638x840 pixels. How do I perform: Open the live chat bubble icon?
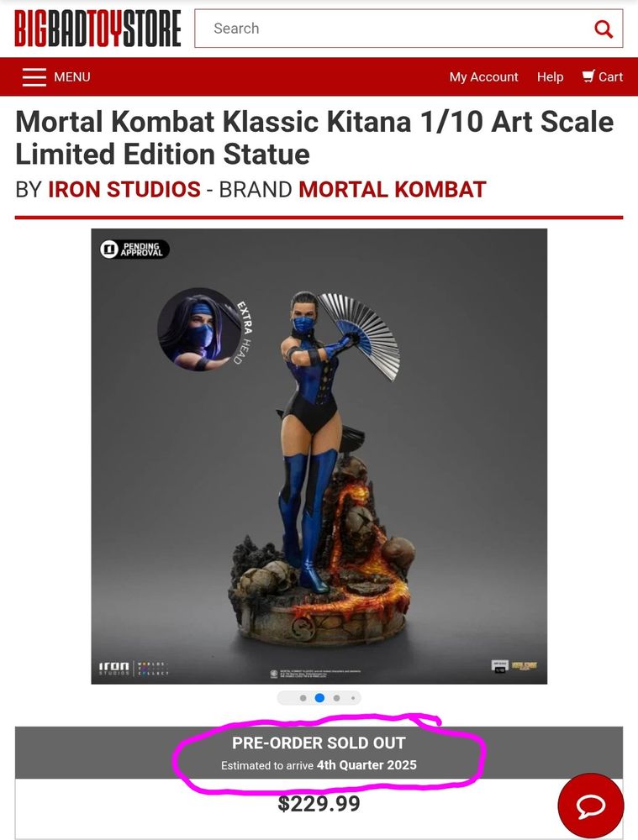click(591, 806)
